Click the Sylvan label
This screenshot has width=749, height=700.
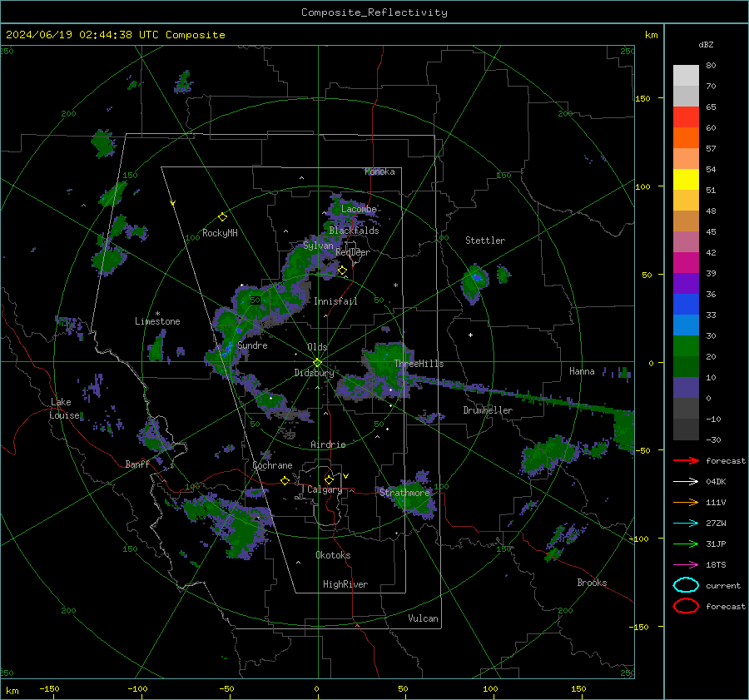coord(318,246)
